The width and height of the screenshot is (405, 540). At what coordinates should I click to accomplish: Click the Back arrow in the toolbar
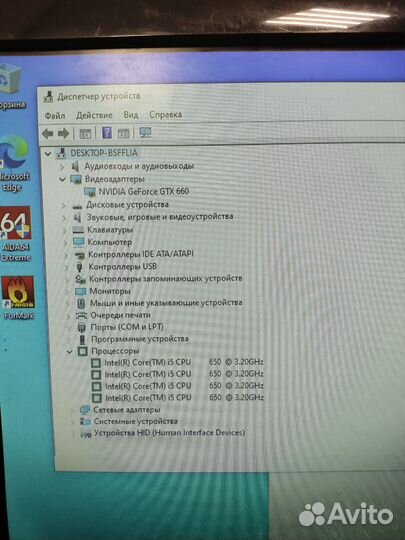click(x=48, y=134)
